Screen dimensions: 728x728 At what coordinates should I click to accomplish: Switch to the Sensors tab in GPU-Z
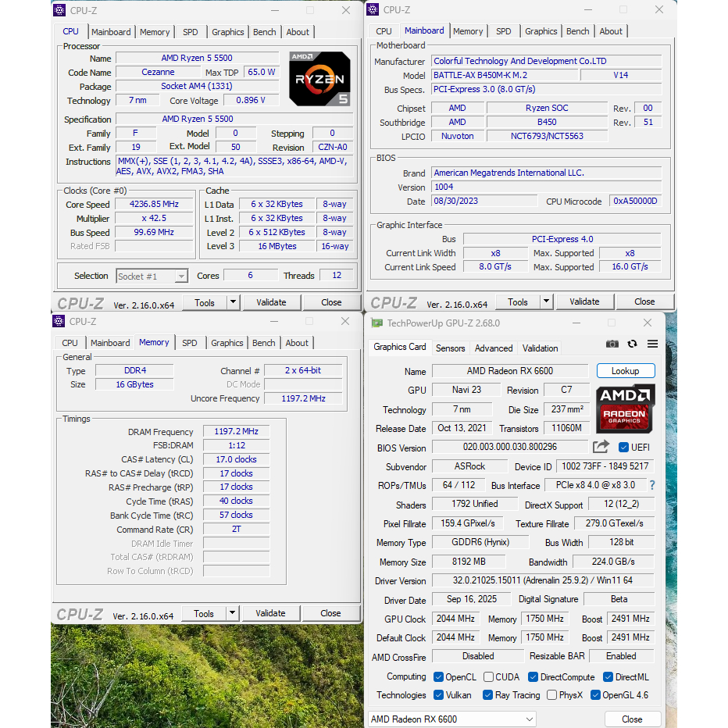point(450,348)
